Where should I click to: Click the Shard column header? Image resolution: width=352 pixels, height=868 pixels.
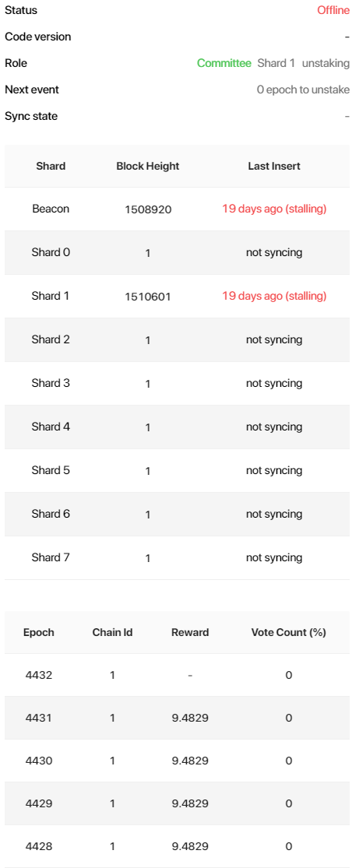[51, 166]
